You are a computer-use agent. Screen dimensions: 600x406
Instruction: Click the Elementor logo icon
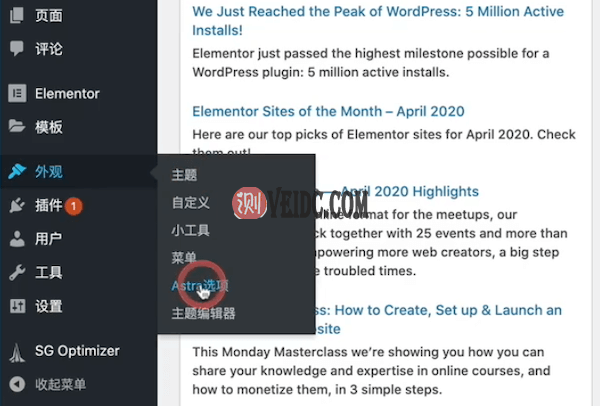click(x=17, y=93)
